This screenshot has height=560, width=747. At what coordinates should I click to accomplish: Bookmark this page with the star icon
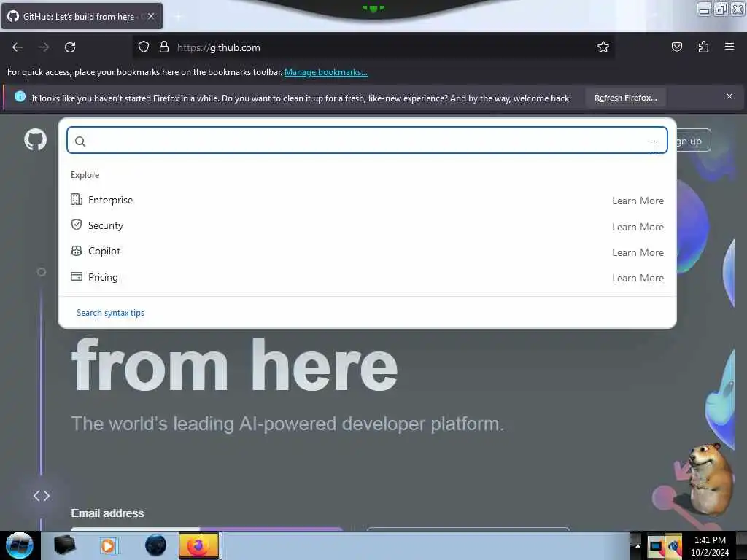coord(603,47)
